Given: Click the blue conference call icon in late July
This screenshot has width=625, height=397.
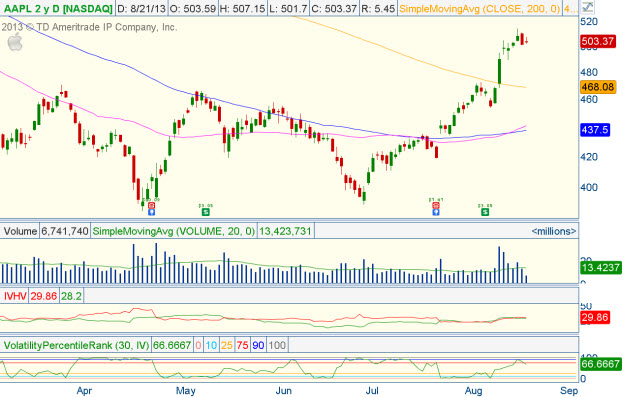Looking at the screenshot, I should point(436,212).
